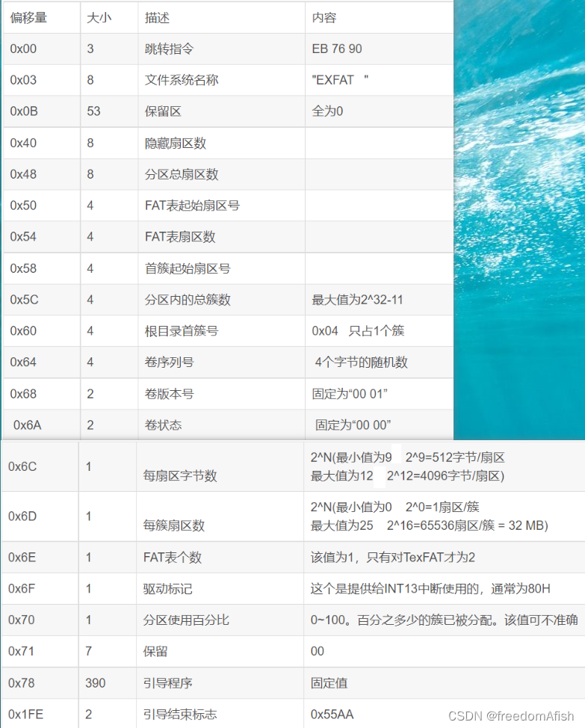The image size is (585, 728).
Task: Click the FAT表个数 description
Action: pos(172,557)
